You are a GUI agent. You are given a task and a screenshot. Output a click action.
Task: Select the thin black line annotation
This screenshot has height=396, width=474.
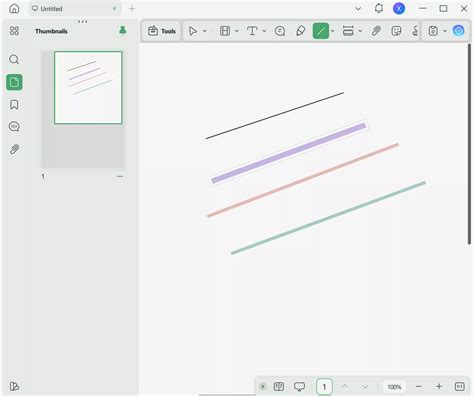pos(275,115)
